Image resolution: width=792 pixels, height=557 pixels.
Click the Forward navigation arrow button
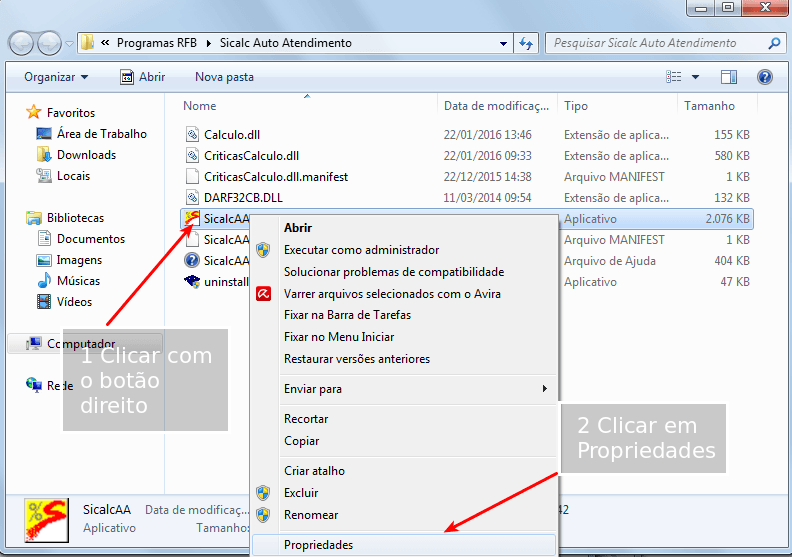(50, 43)
